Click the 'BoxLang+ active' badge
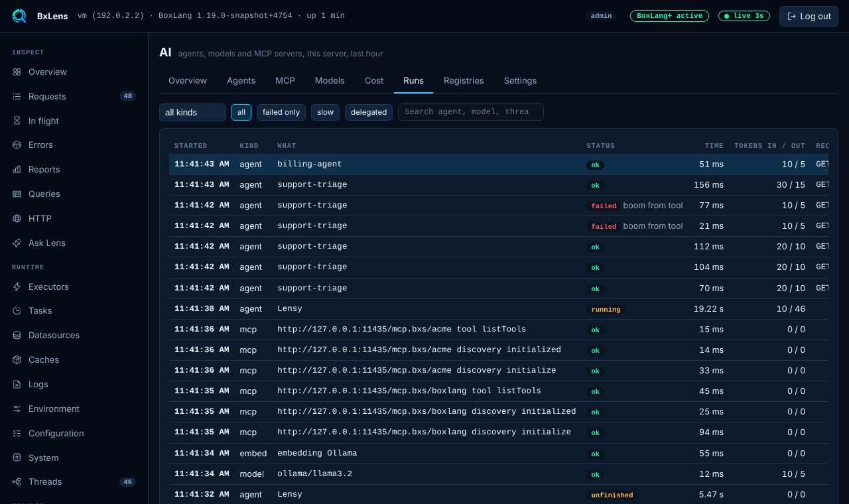849x504 pixels. click(669, 16)
